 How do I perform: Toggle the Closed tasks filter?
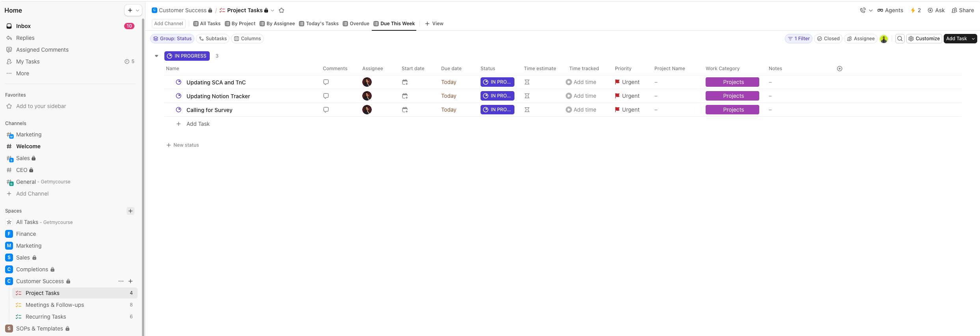(828, 39)
